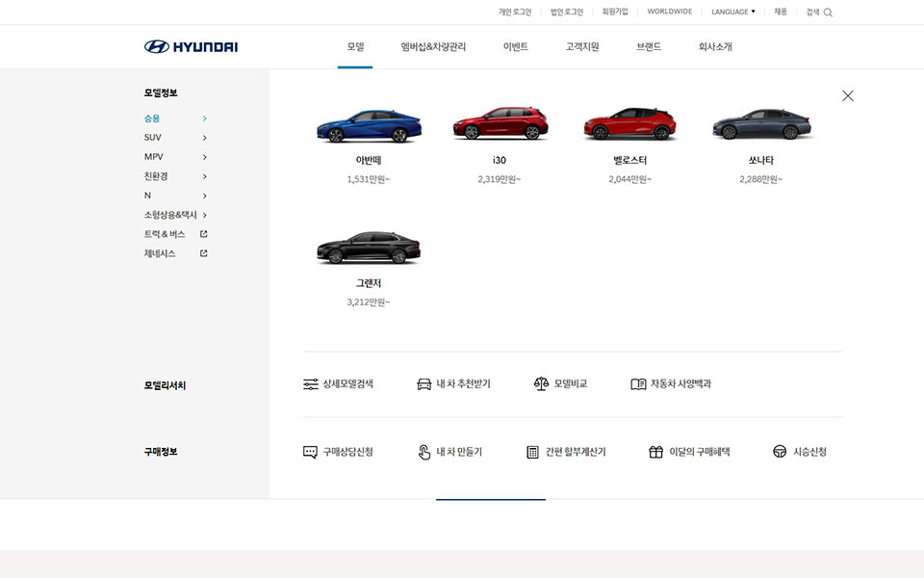924x578 pixels.
Task: Click the 내 차 추천받기 car icon
Action: pos(423,384)
